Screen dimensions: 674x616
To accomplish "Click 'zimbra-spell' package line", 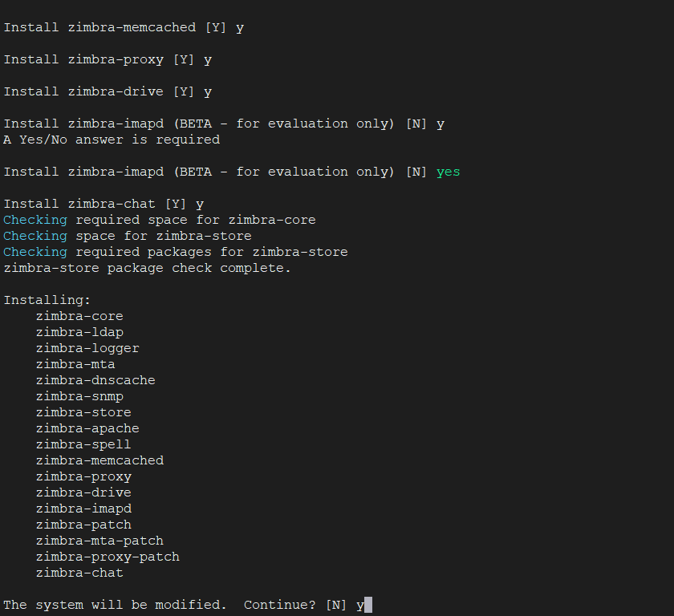I will (x=83, y=444).
